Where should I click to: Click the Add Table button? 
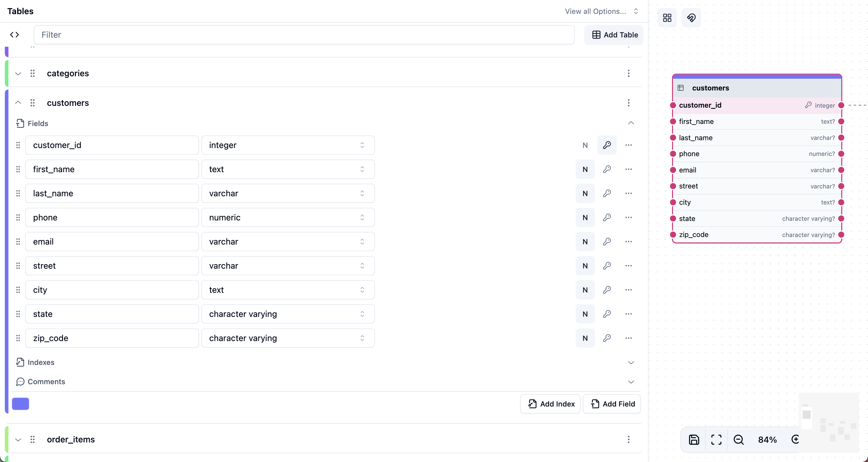[x=614, y=35]
